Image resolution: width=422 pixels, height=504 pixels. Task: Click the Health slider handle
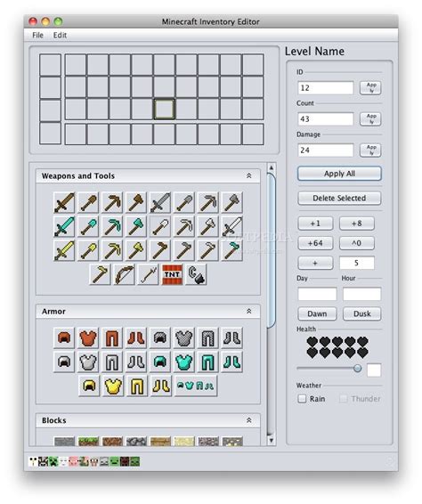(357, 369)
